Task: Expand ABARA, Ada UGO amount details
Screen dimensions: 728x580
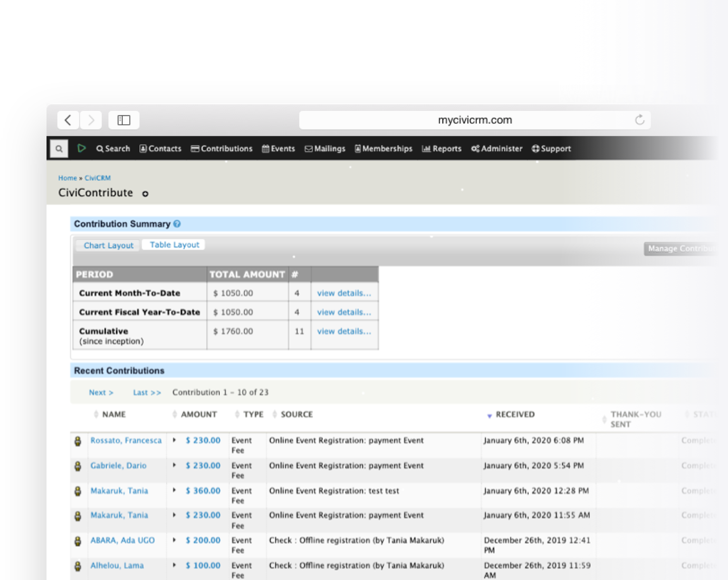Action: tap(174, 540)
